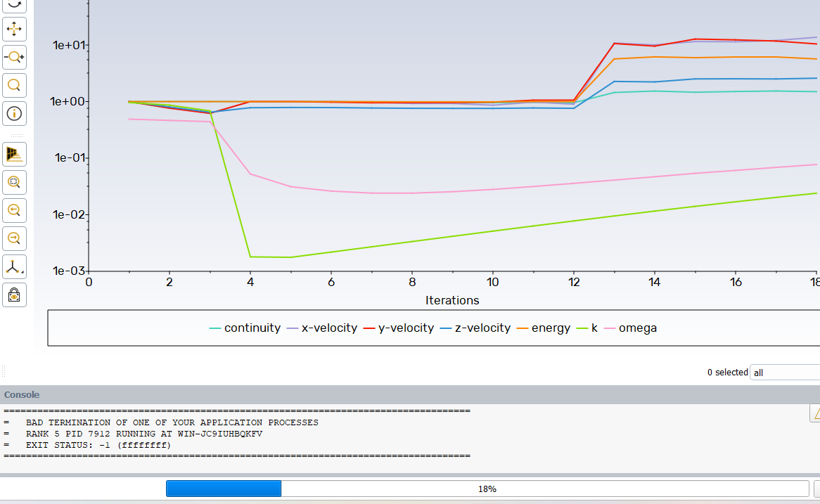Click the 1e+01 y-axis tick label
The width and height of the screenshot is (820, 504).
point(68,46)
